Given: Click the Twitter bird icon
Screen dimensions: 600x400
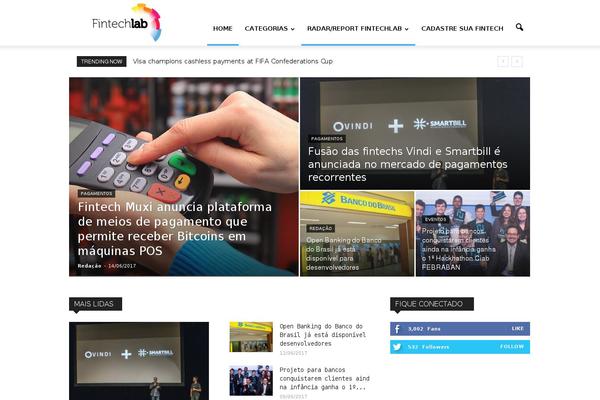Looking at the screenshot, I should (x=397, y=347).
